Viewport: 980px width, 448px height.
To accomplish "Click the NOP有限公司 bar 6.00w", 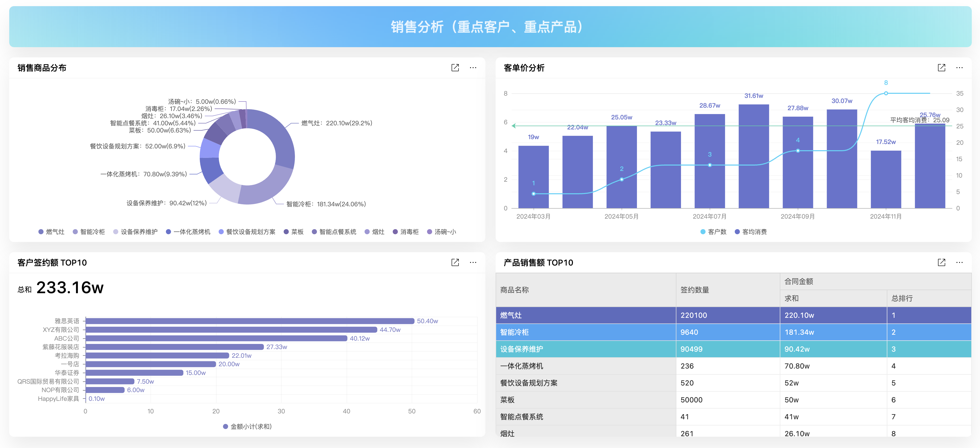I will pyautogui.click(x=105, y=390).
